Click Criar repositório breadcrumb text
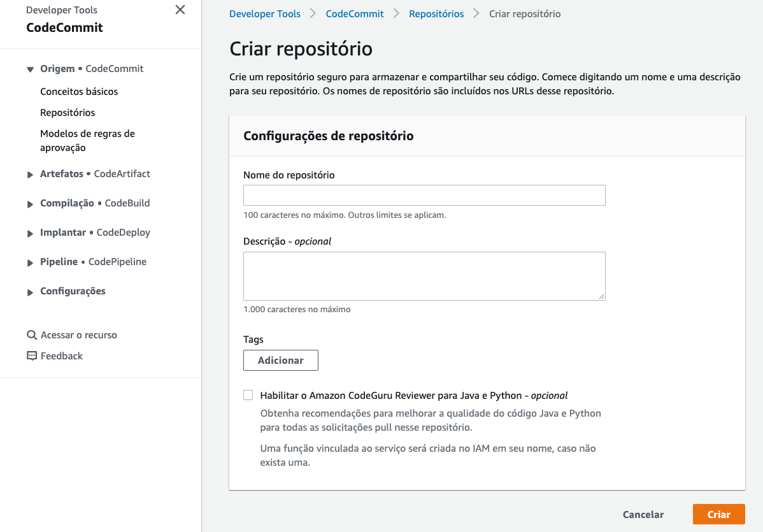 (x=525, y=13)
